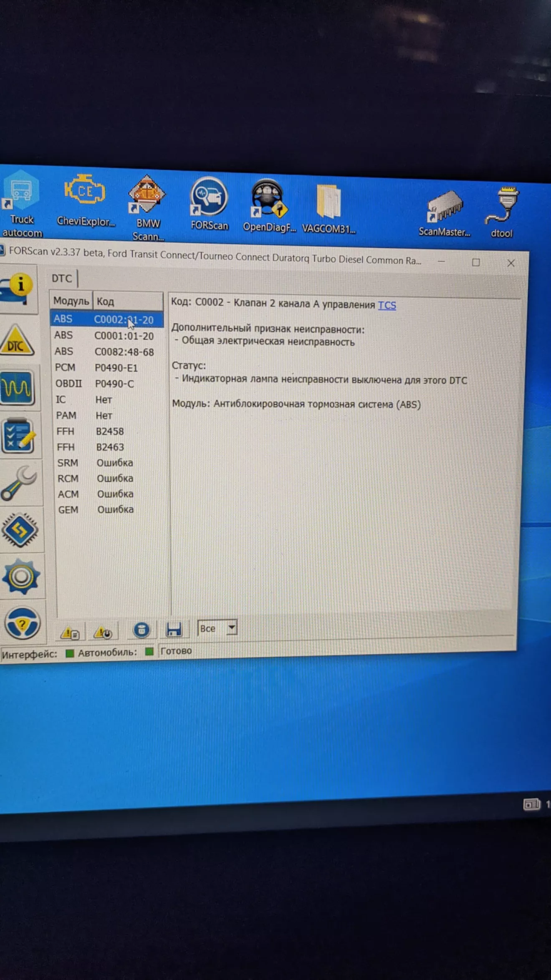
Task: Open the service procedures wrench section
Action: 19,483
